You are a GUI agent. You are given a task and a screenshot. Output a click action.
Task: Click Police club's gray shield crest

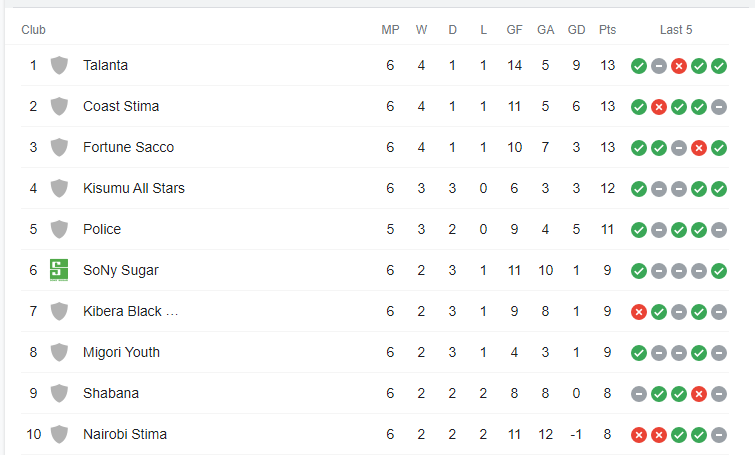coord(59,229)
